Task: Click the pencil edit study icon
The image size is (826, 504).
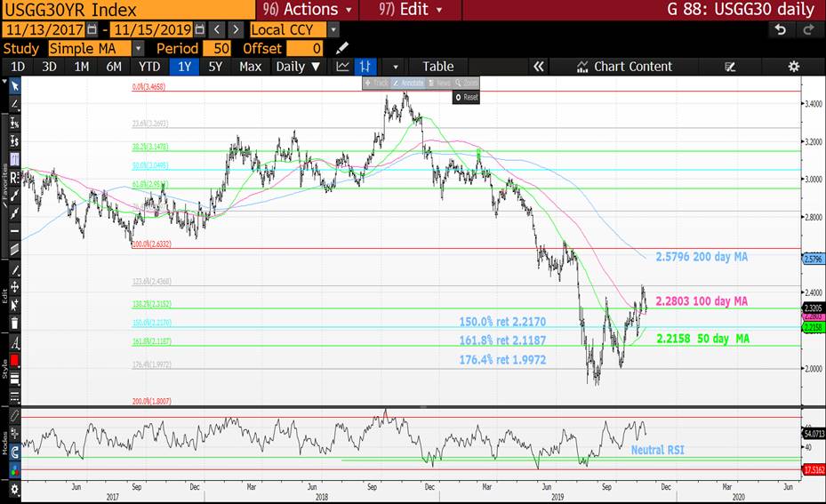Action: tap(342, 49)
